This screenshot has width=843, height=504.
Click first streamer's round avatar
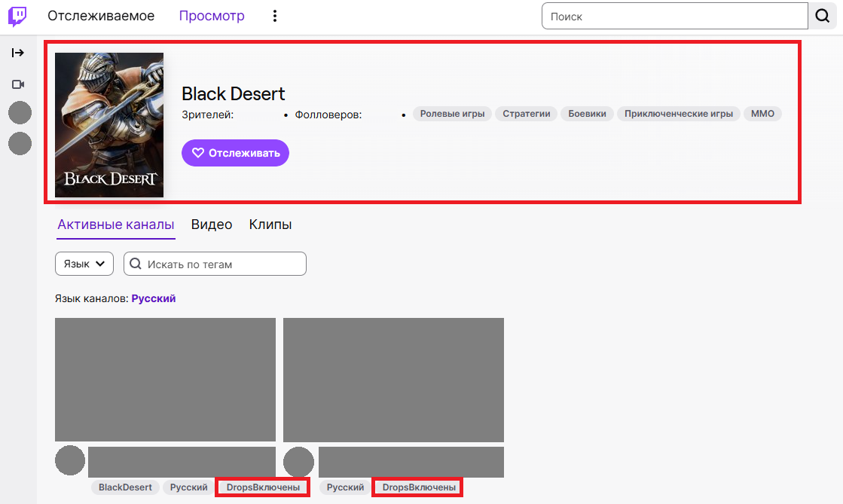coord(70,460)
